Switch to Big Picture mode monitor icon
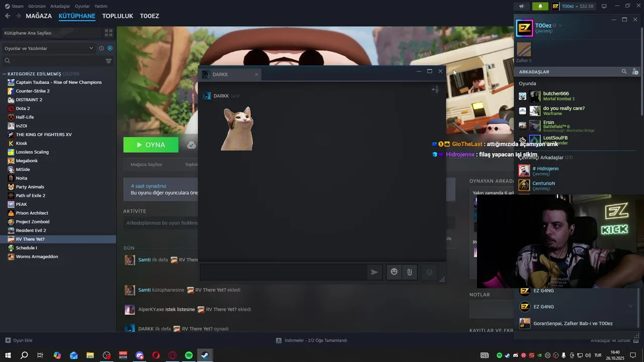 point(604,7)
